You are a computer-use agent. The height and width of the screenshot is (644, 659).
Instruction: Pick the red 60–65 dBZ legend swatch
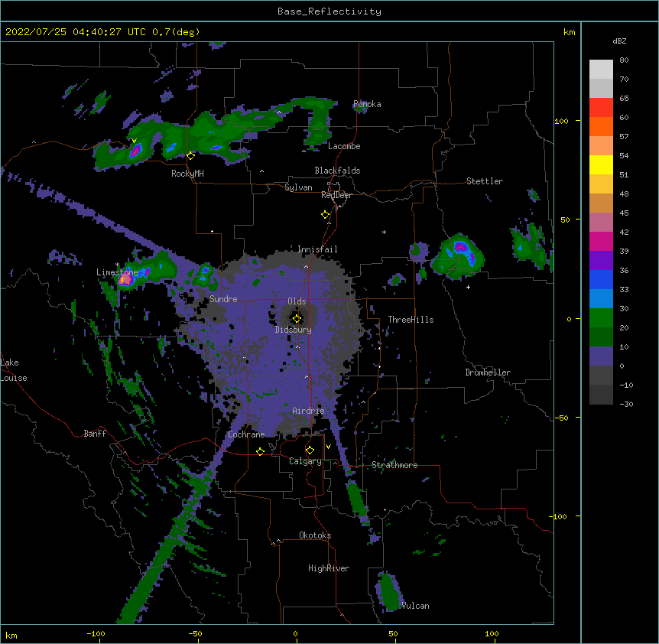(x=601, y=108)
